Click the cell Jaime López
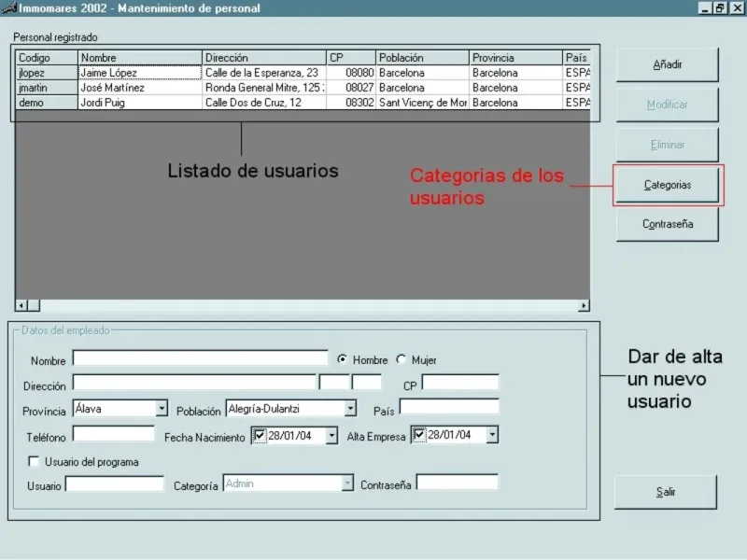 pyautogui.click(x=139, y=73)
